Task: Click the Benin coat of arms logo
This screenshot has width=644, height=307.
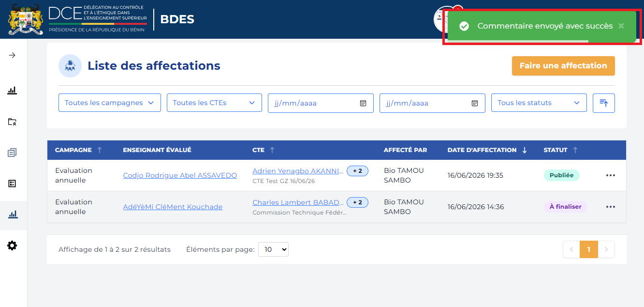Action: [26, 19]
